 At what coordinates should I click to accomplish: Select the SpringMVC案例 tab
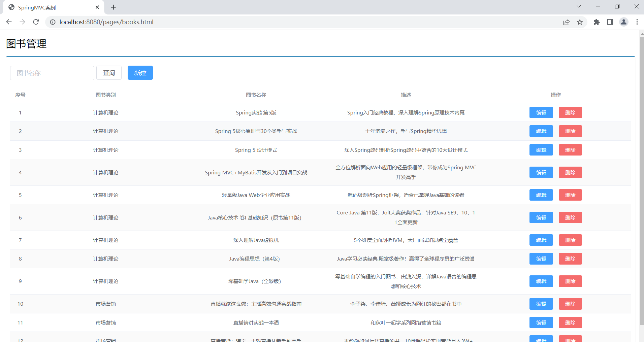[x=51, y=7]
